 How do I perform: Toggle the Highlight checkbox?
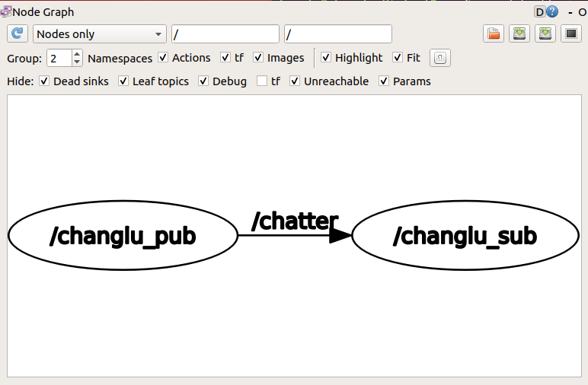click(x=326, y=58)
